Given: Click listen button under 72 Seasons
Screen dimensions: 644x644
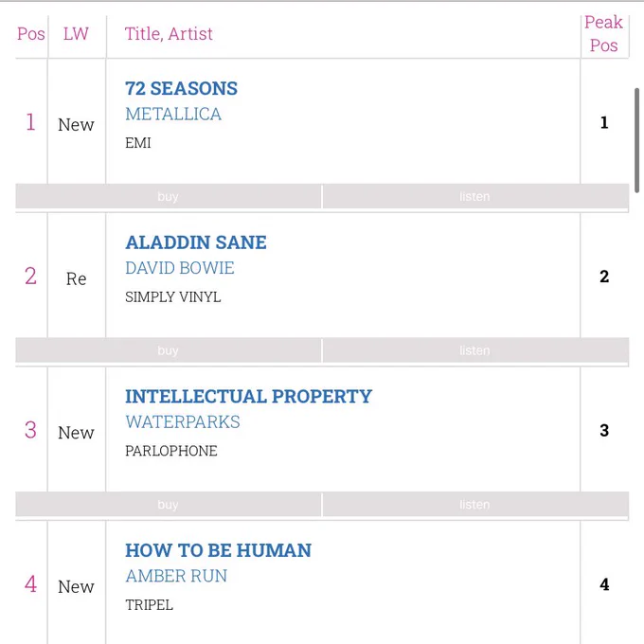Looking at the screenshot, I should (475, 196).
